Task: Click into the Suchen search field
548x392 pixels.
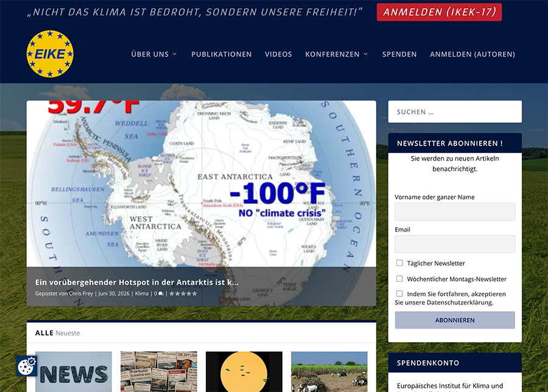Action: click(x=455, y=112)
